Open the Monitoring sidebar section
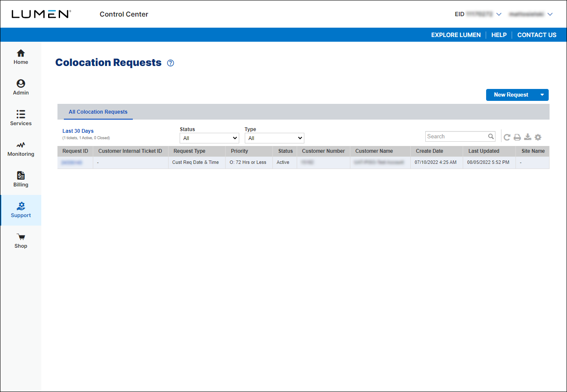This screenshot has height=392, width=567. click(21, 149)
